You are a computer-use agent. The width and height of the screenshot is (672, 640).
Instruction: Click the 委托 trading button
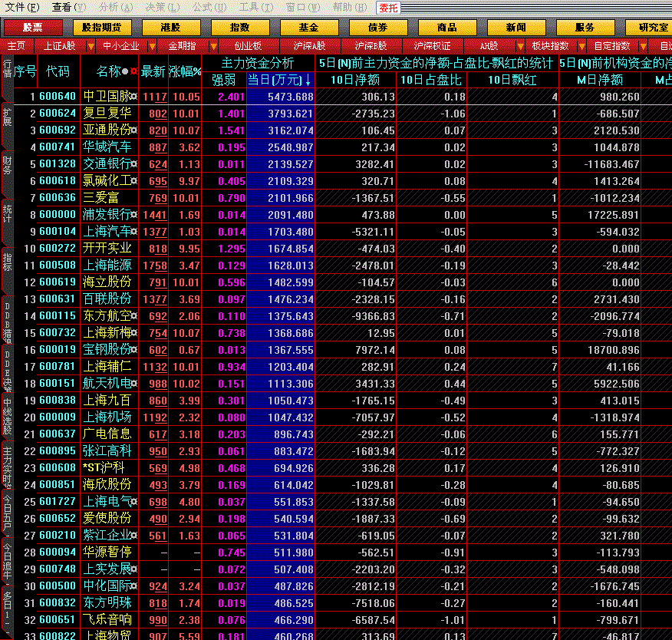(x=388, y=8)
